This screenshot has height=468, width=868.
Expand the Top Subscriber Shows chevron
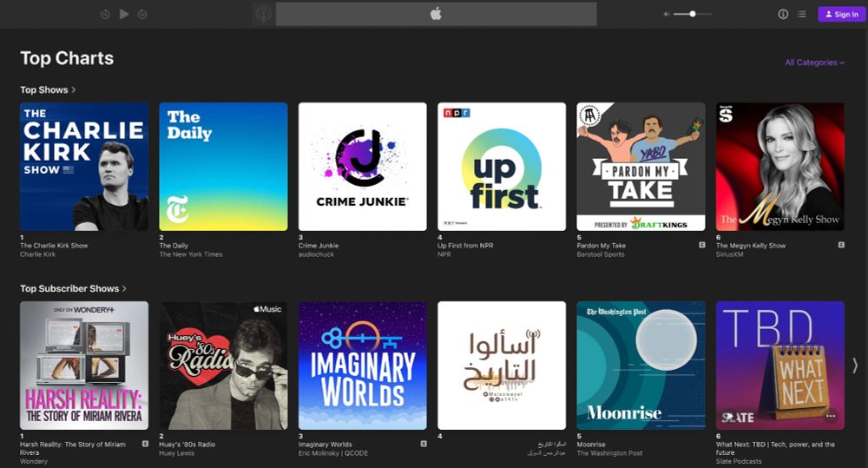124,288
